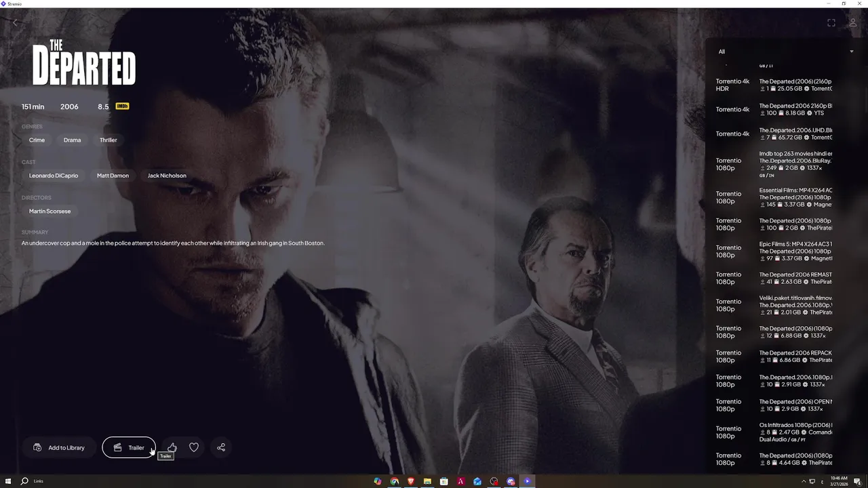This screenshot has width=868, height=488.
Task: Select the Crime genre chip
Action: click(x=37, y=140)
